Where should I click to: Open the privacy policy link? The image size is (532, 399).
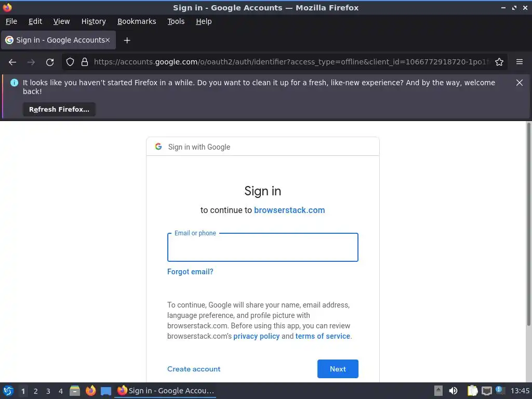(257, 336)
